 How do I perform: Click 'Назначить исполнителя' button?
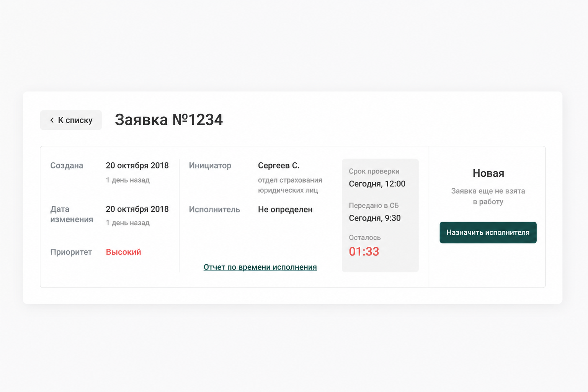(488, 232)
